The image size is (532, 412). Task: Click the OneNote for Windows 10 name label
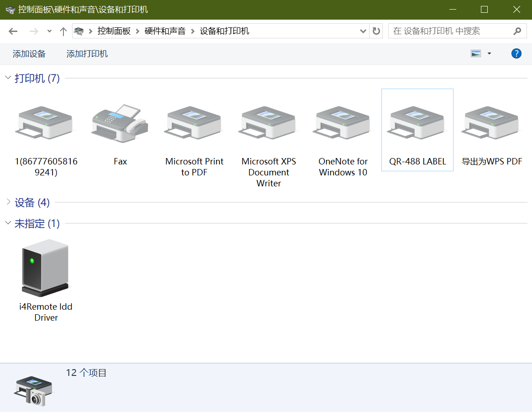(x=343, y=167)
